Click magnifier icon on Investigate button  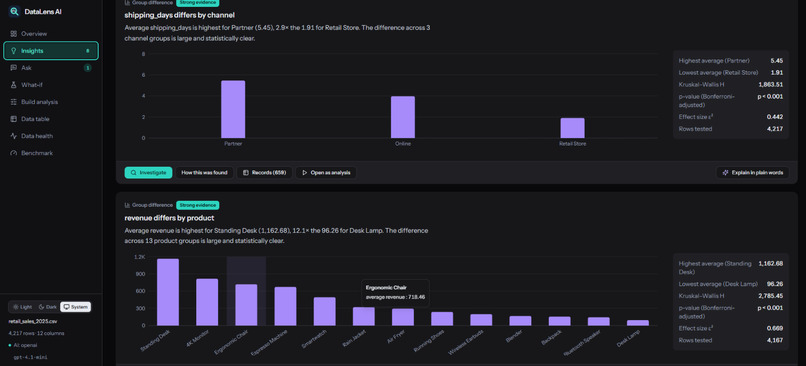134,173
